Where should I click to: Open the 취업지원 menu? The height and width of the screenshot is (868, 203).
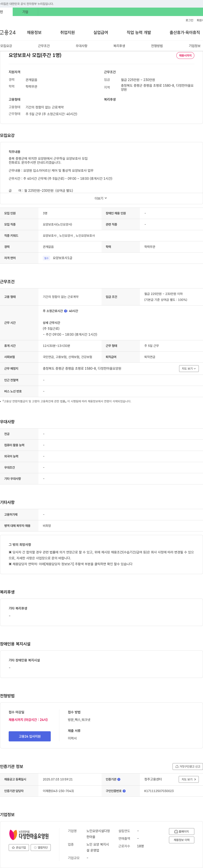(67, 32)
